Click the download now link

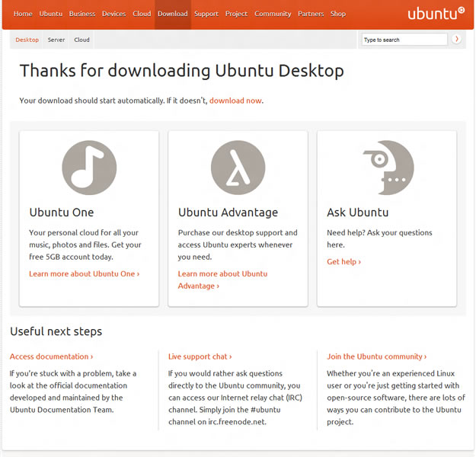pos(235,101)
